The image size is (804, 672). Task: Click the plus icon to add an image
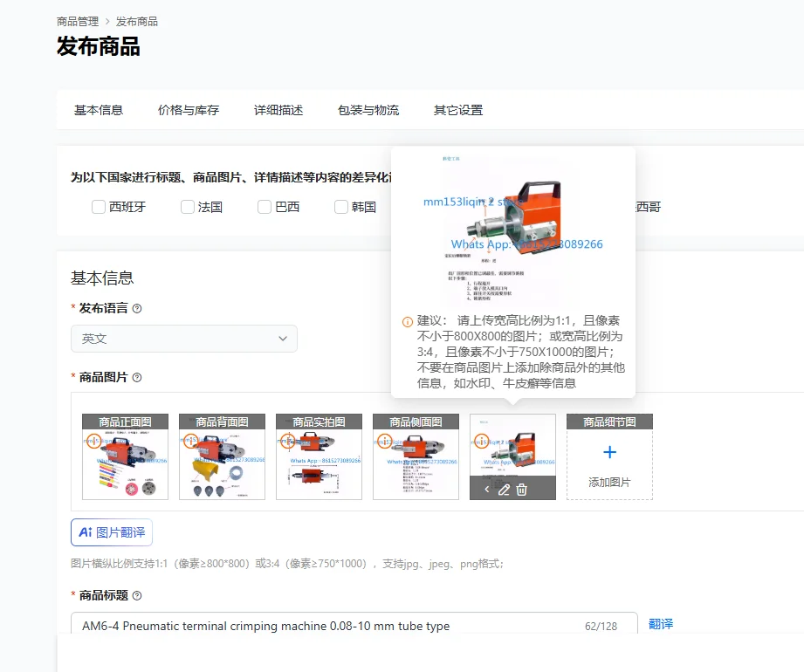coord(609,452)
